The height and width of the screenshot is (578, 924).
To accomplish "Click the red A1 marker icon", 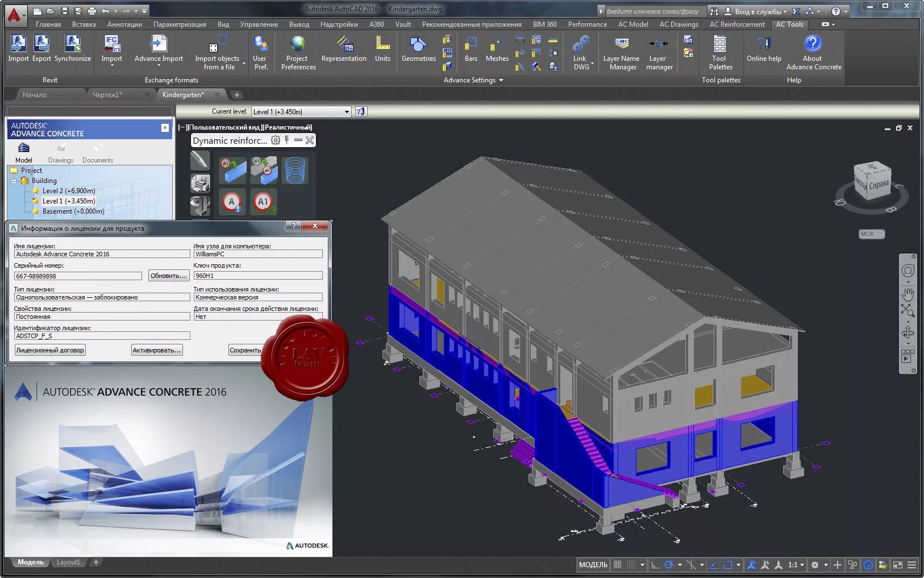I will (x=264, y=202).
